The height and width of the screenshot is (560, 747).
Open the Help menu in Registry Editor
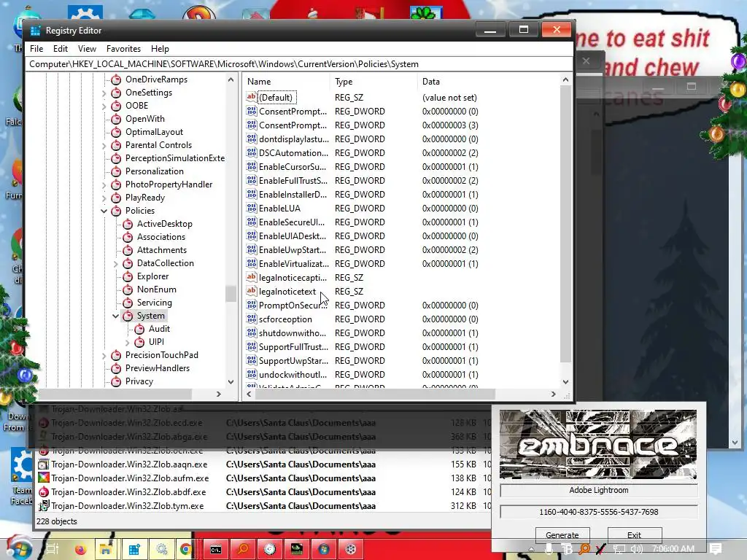[x=160, y=49]
